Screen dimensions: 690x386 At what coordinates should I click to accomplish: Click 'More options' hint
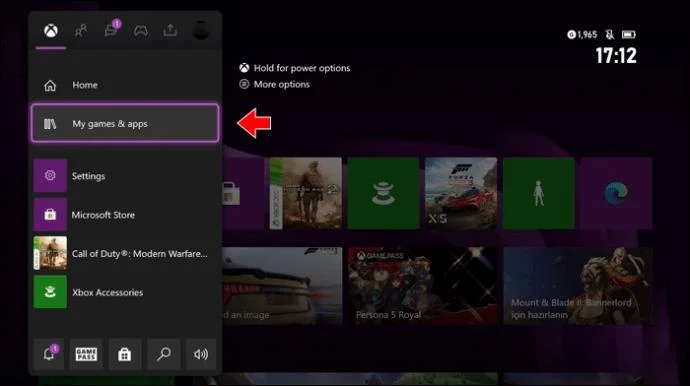pos(282,84)
